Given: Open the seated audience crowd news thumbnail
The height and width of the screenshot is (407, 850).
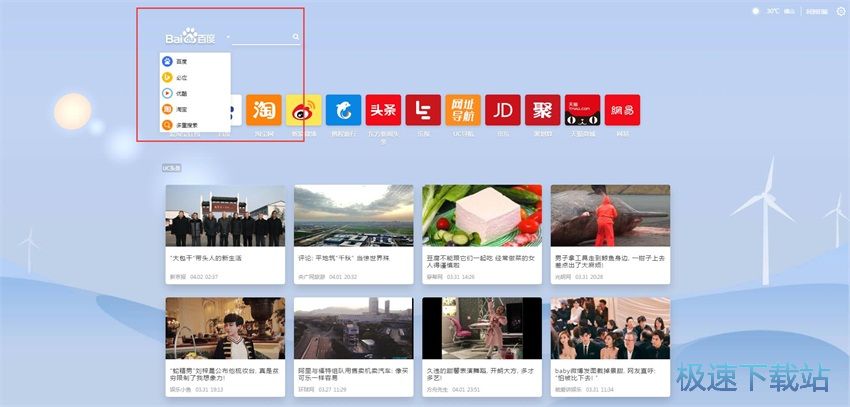Looking at the screenshot, I should coord(610,328).
